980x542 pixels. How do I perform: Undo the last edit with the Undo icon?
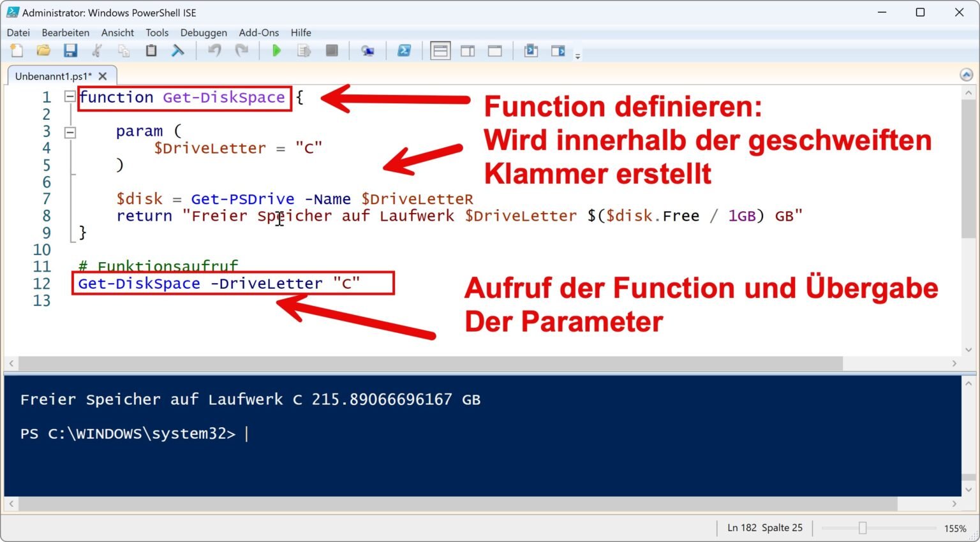[x=214, y=51]
